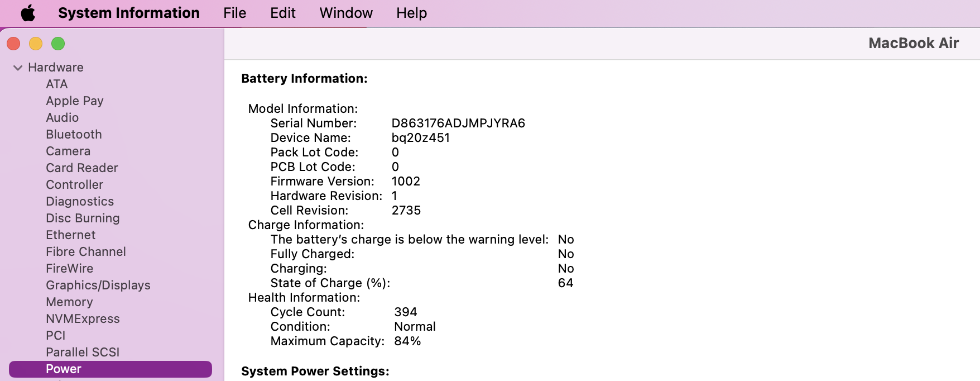Select Bluetooth in the sidebar
980x381 pixels.
point(74,134)
